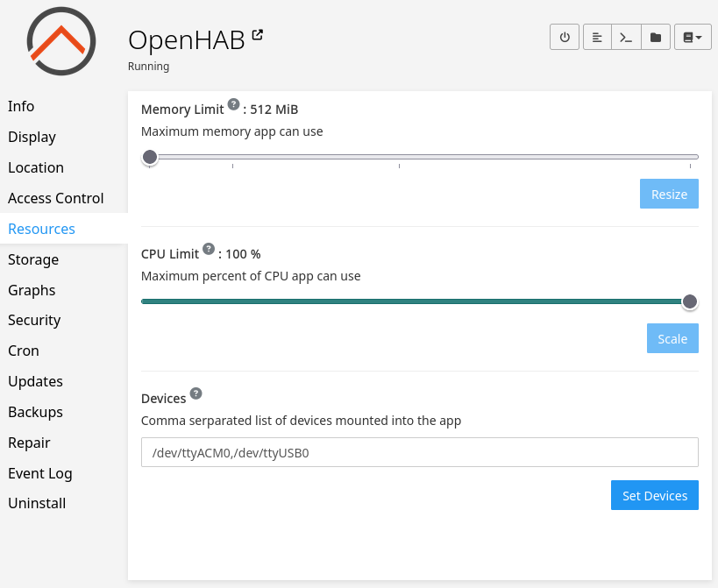Open OpenHAB via external link icon
The image size is (718, 588).
[x=258, y=35]
